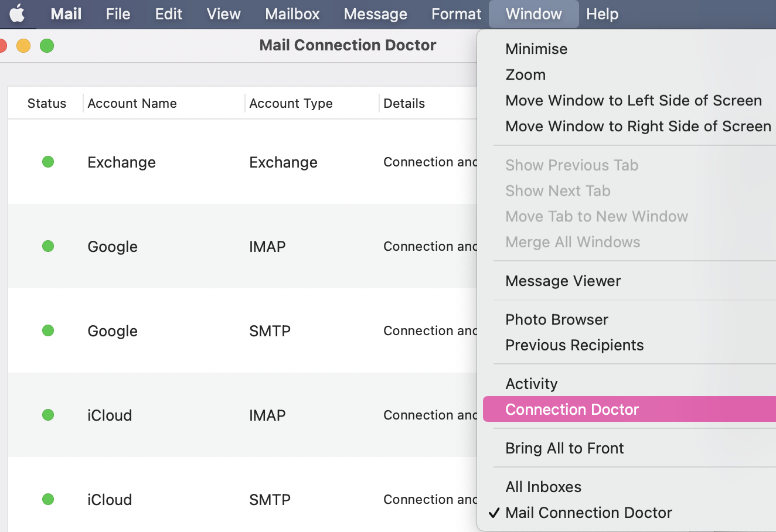Screen dimensions: 776x532
Task: Click the iCloud SMTP green status dot
Action: pyautogui.click(x=48, y=499)
